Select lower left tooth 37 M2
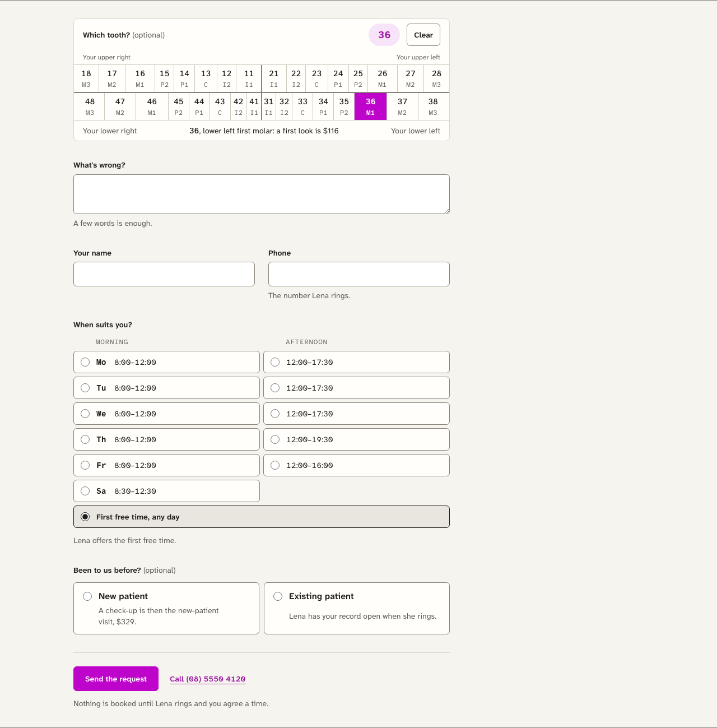 pyautogui.click(x=402, y=106)
